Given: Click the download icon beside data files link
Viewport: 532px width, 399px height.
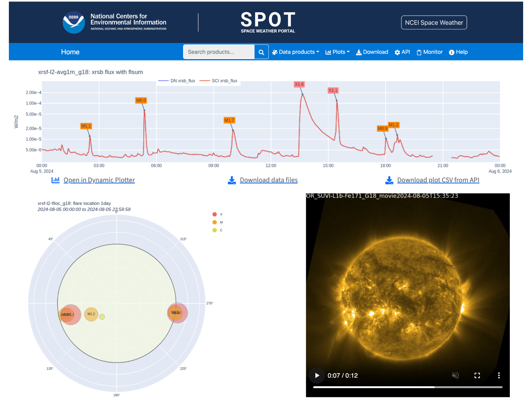Looking at the screenshot, I should pyautogui.click(x=232, y=180).
